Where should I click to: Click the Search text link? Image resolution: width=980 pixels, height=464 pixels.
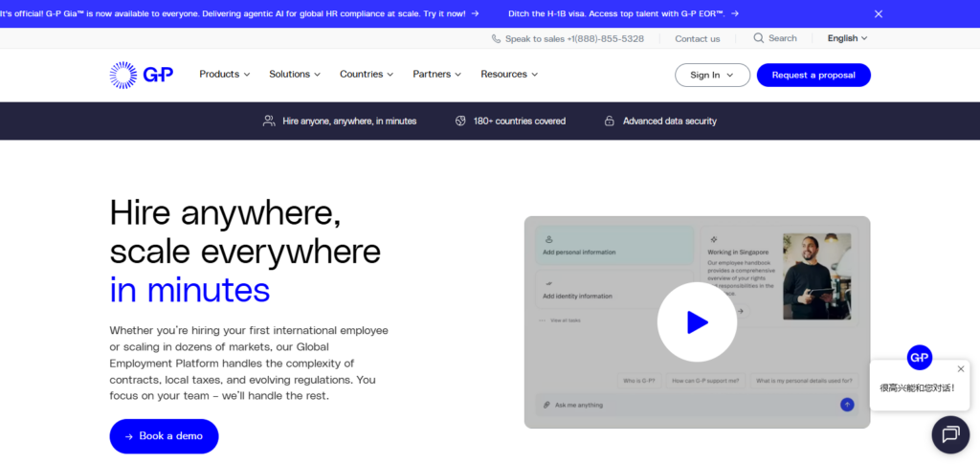783,38
